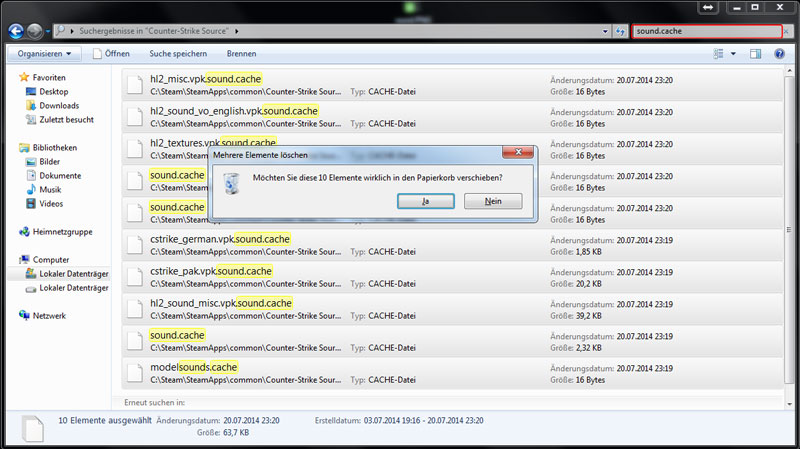Clear the search with the X icon
Viewport: 800px width, 449px height.
[786, 31]
